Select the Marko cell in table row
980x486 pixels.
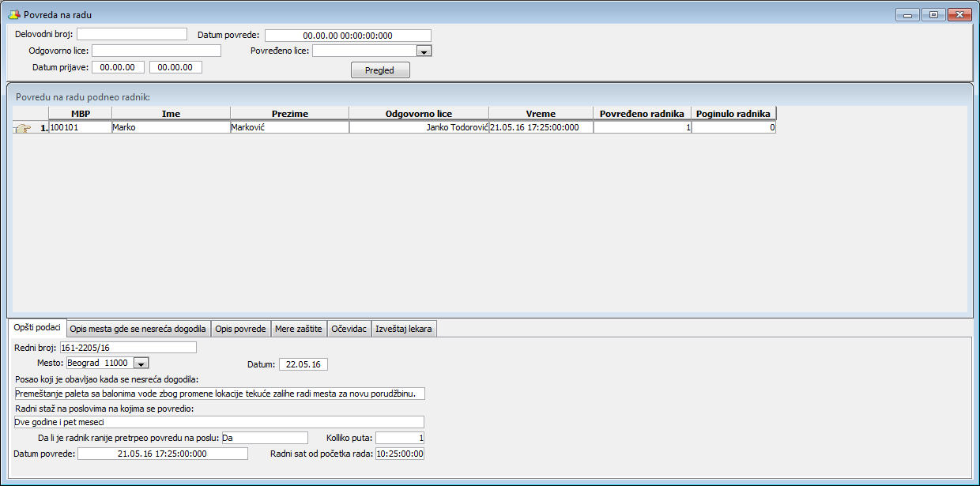(x=171, y=127)
